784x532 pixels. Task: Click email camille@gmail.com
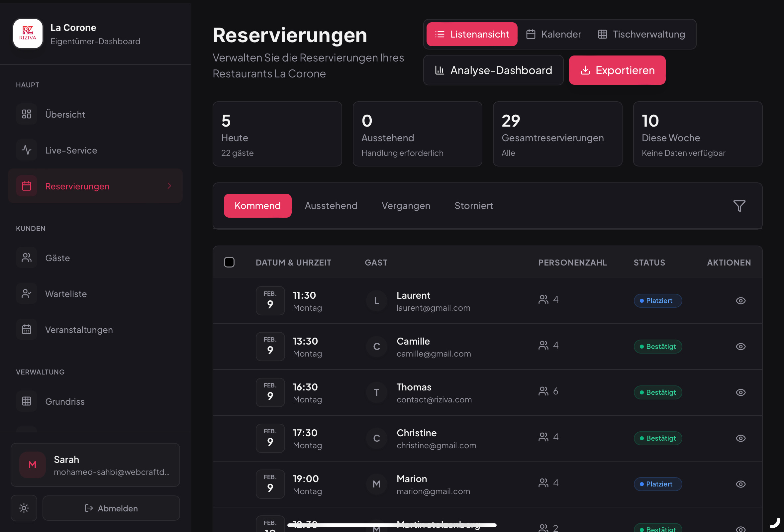tap(434, 354)
